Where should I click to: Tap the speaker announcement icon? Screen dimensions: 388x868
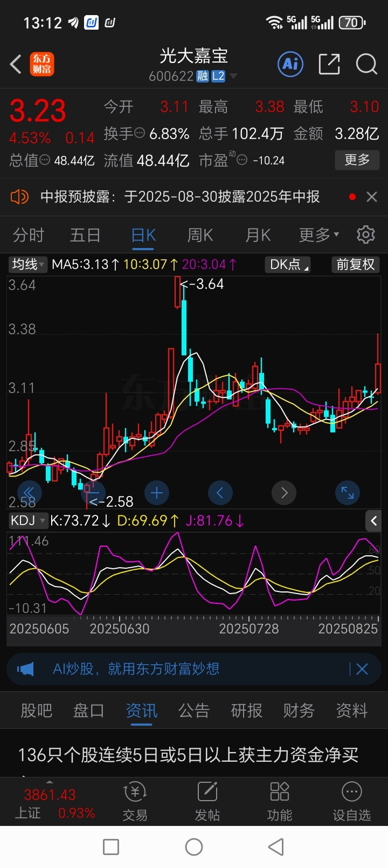pyautogui.click(x=19, y=197)
